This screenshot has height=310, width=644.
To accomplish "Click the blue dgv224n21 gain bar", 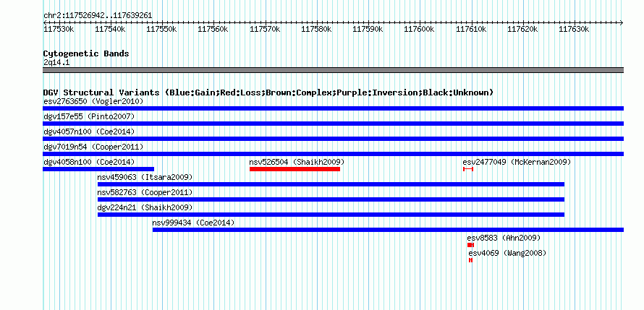I will (331, 215).
